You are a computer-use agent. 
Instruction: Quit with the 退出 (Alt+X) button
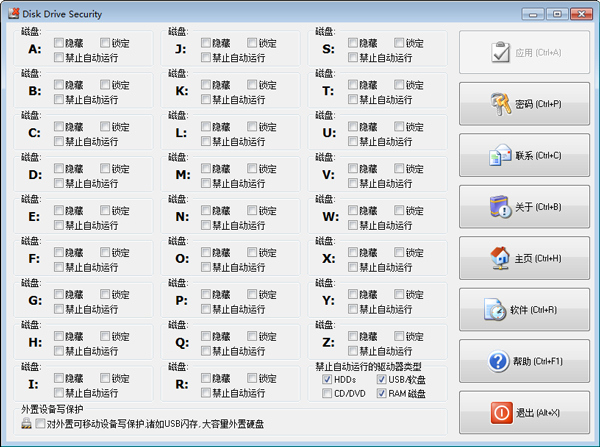[524, 413]
